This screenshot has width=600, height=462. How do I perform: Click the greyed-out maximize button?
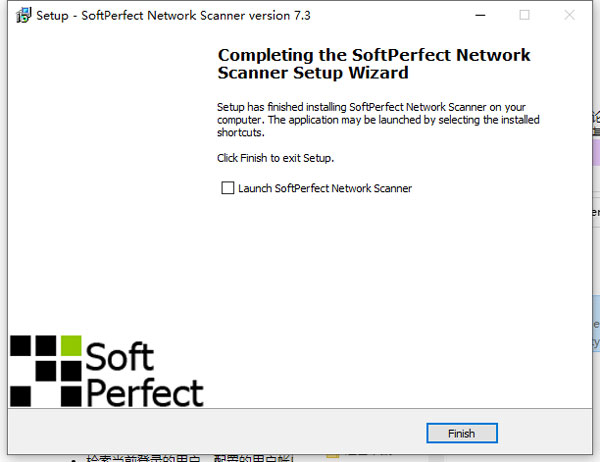525,16
